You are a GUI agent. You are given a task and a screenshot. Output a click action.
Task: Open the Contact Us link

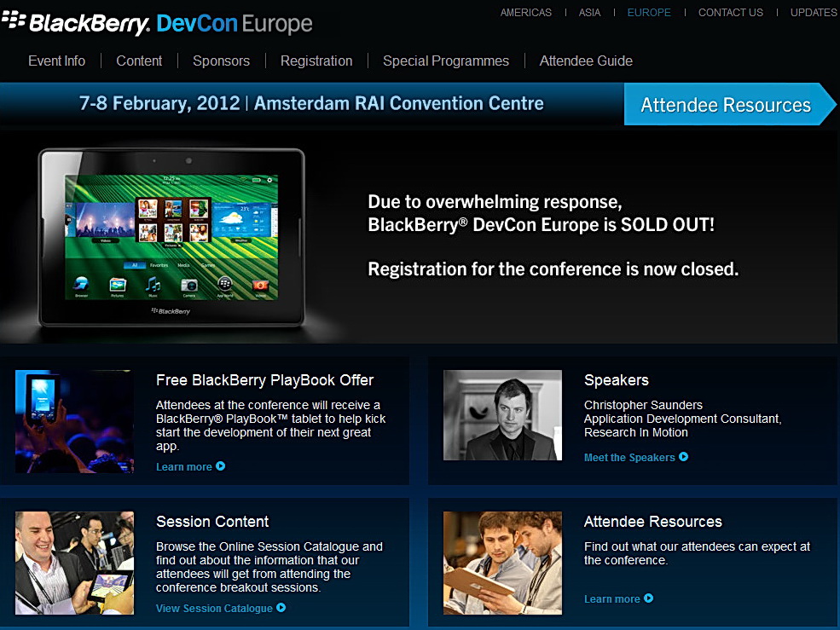click(731, 12)
